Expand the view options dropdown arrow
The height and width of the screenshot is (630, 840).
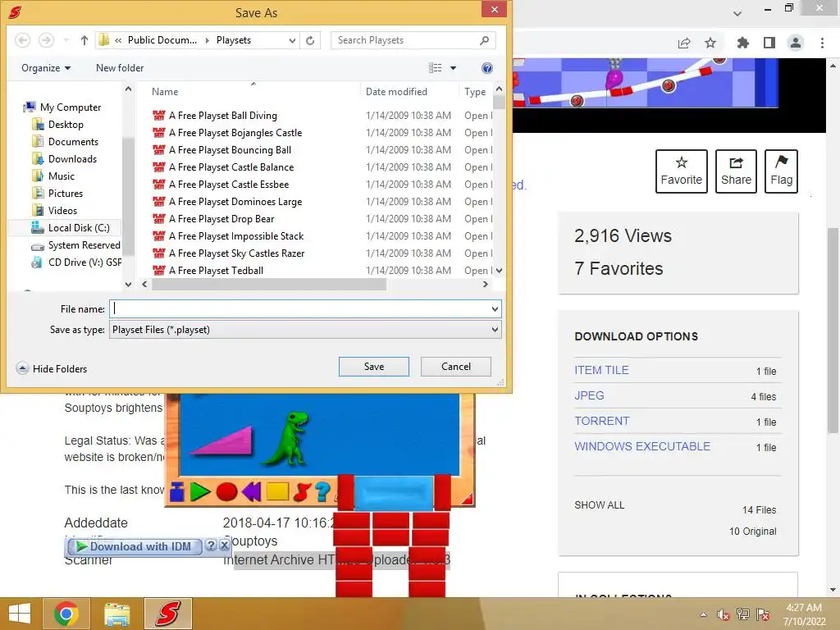pyautogui.click(x=453, y=68)
